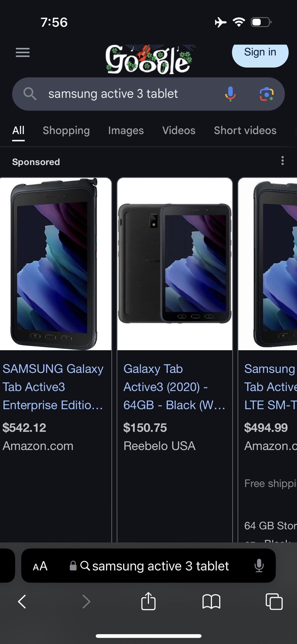Click the magnifier icon in search box
This screenshot has height=644, width=297.
(30, 94)
